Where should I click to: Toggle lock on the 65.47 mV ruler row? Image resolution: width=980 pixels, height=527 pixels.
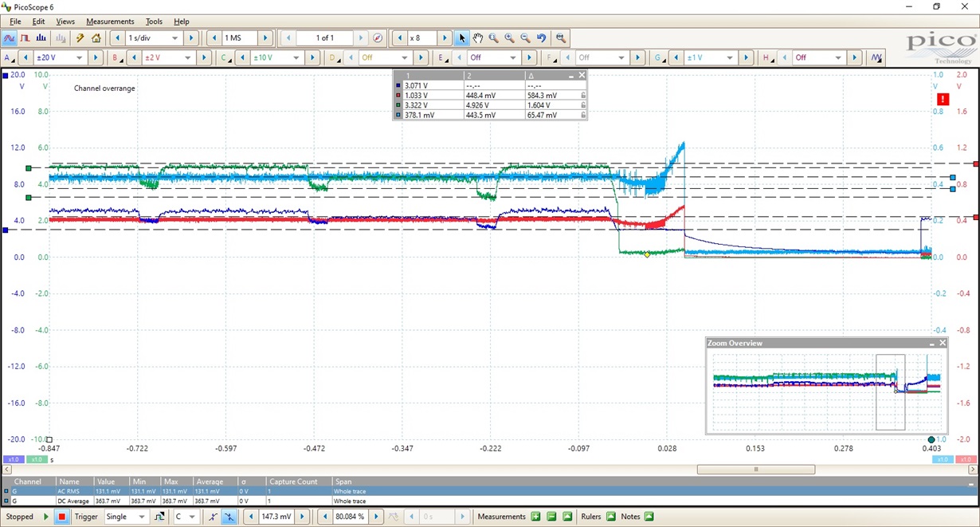(x=583, y=115)
